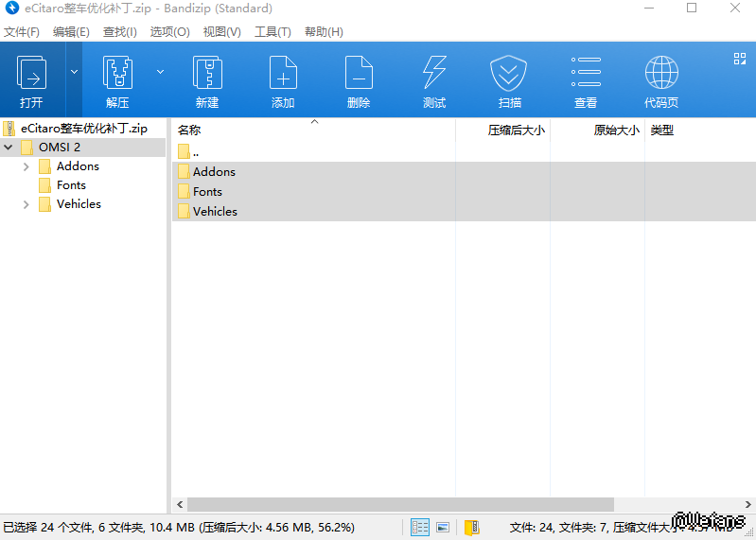Viewport: 756px width, 540px height.
Task: Run 测试 (Test) with the lightning icon
Action: click(434, 79)
